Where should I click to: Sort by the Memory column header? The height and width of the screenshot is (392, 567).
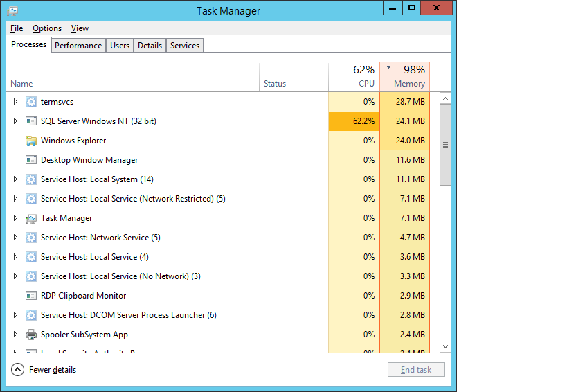tap(404, 77)
